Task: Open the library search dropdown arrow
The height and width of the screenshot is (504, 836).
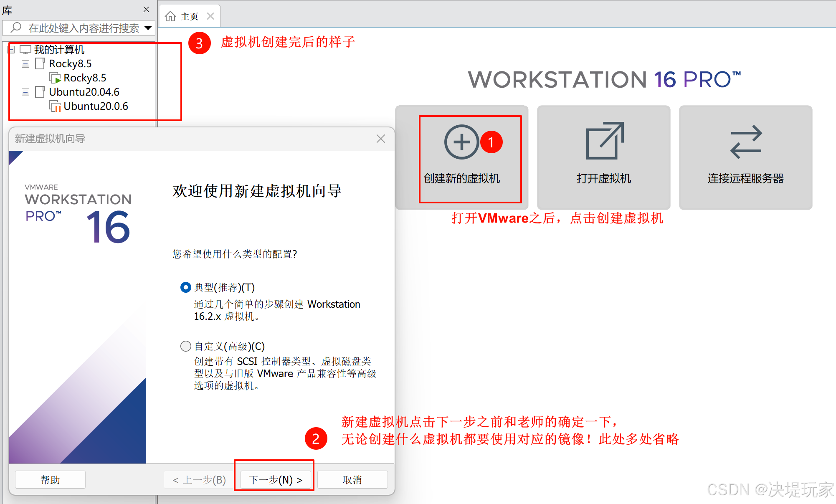Action: click(148, 28)
